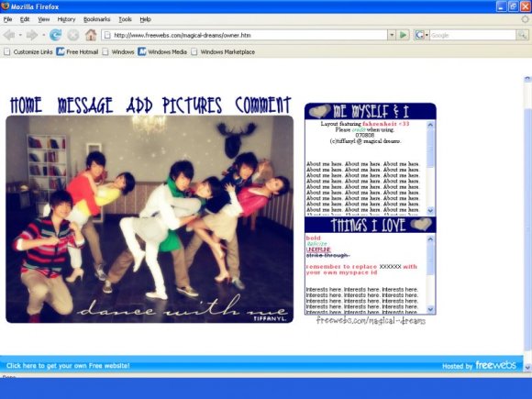The image size is (532, 399).
Task: Click 'Click here to get your own Free website!'
Action: (x=68, y=366)
